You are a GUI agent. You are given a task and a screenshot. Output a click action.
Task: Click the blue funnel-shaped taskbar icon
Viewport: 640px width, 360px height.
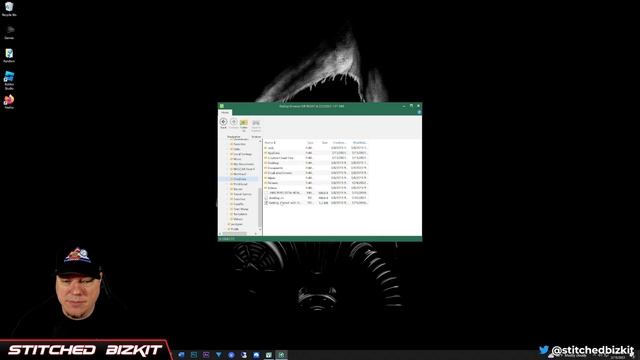(219, 355)
